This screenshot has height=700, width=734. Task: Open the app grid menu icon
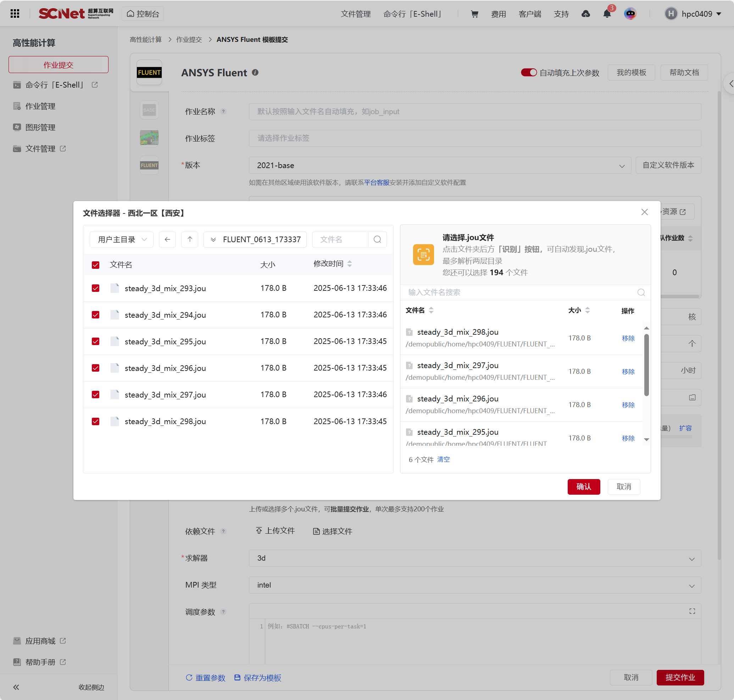pyautogui.click(x=15, y=14)
